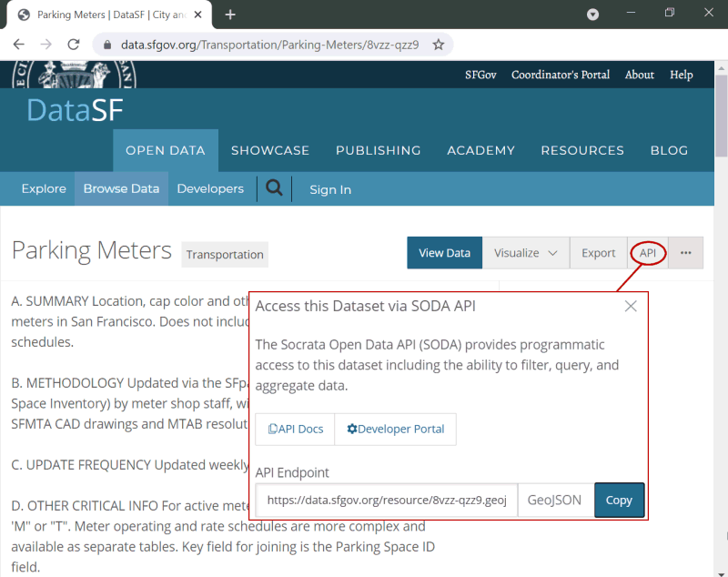This screenshot has width=728, height=577.
Task: Open a new browser tab
Action: [x=230, y=15]
